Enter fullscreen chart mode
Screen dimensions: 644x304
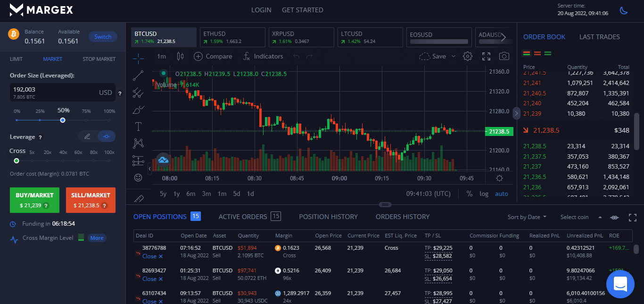[x=486, y=56]
